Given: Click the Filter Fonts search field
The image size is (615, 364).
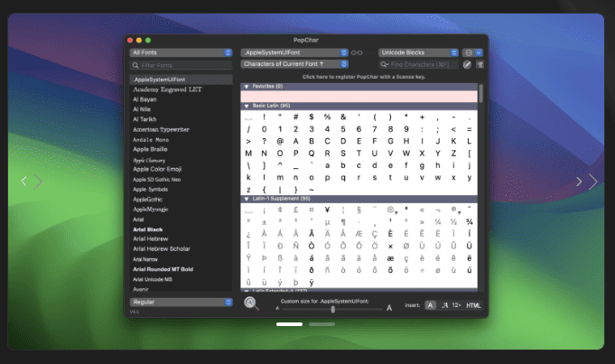Looking at the screenshot, I should click(x=181, y=65).
